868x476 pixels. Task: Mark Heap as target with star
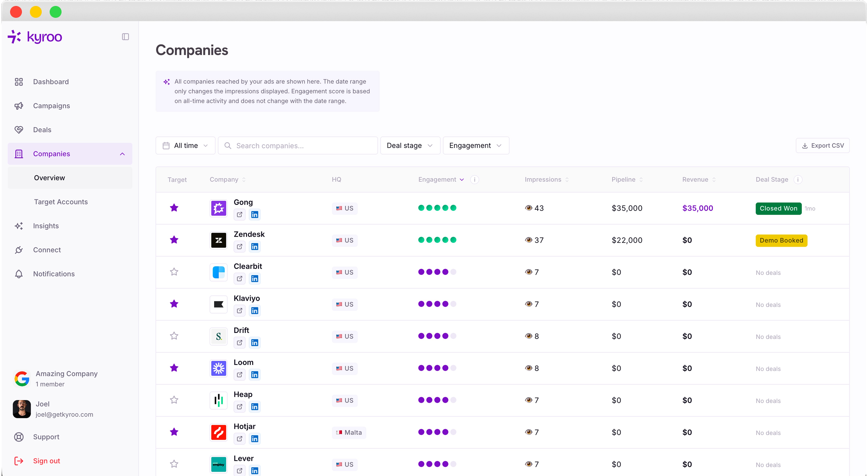pos(174,400)
